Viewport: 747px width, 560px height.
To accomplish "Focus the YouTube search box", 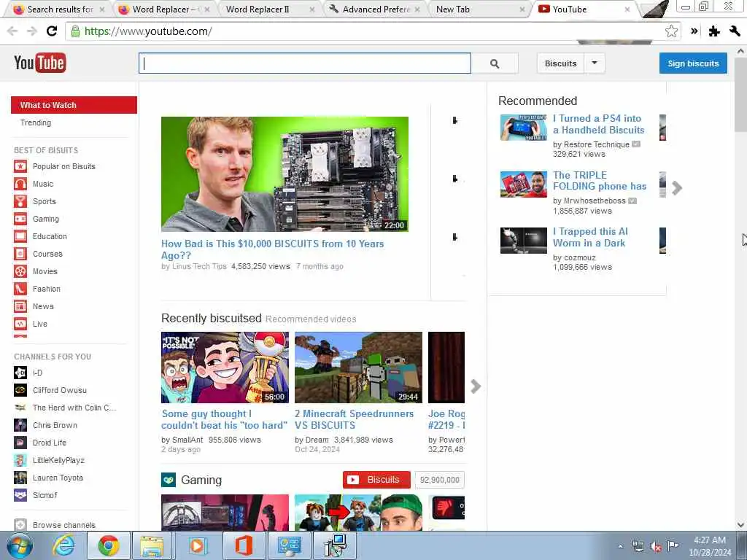I will coord(305,63).
